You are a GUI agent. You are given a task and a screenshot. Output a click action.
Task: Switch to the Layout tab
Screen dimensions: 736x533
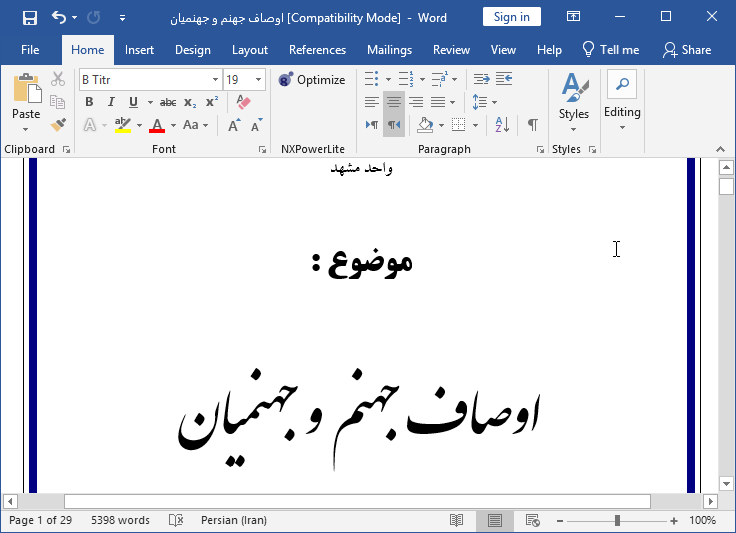coord(250,50)
